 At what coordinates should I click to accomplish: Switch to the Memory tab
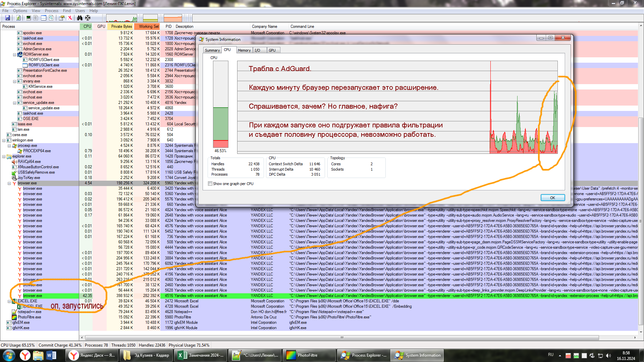click(244, 50)
